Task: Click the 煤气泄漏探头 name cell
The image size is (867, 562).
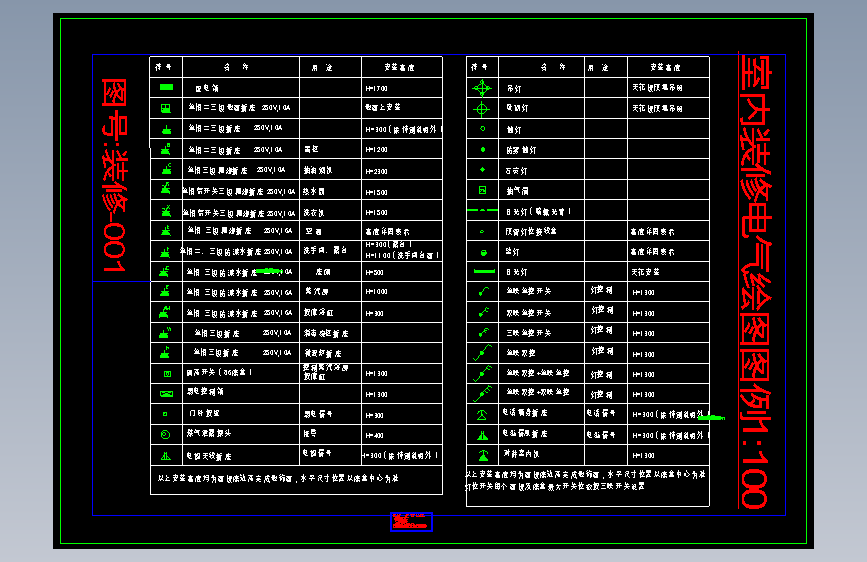Action: tap(209, 433)
